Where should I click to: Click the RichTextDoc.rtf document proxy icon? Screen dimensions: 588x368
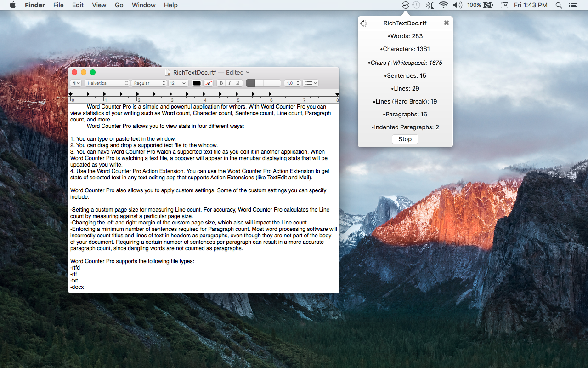[168, 72]
